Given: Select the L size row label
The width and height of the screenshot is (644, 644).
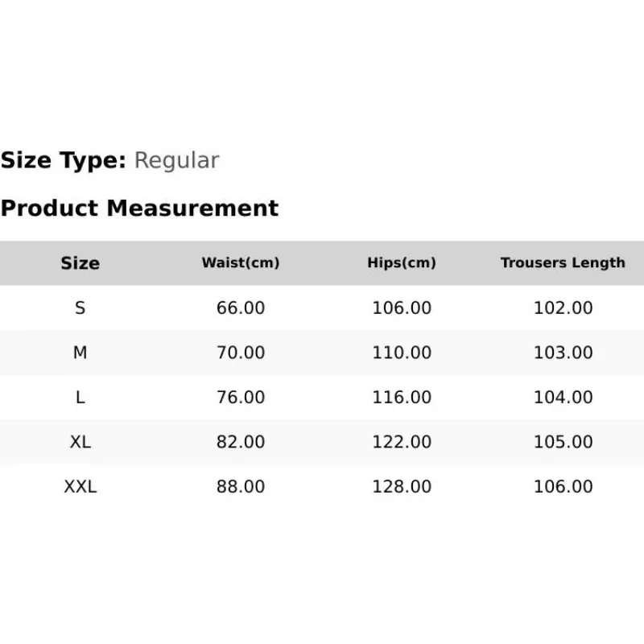Looking at the screenshot, I should click(x=80, y=397).
